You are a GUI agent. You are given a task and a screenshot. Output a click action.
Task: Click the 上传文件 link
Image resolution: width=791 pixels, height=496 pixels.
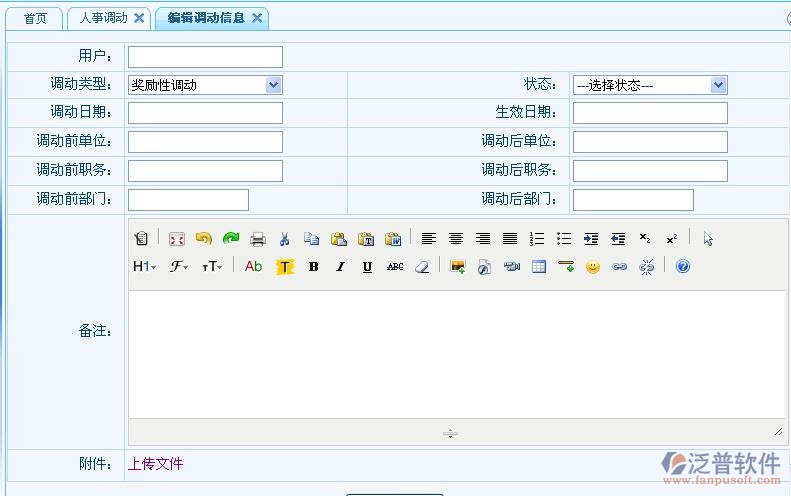(155, 463)
